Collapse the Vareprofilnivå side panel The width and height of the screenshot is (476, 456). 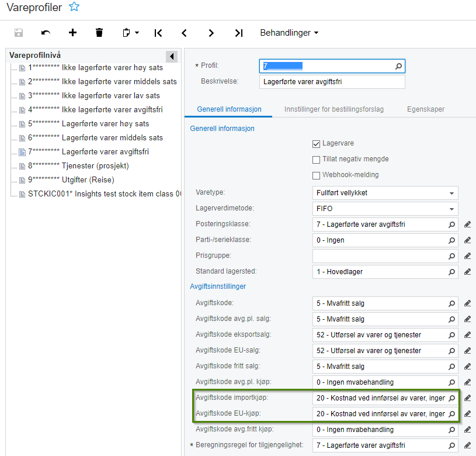[x=172, y=56]
